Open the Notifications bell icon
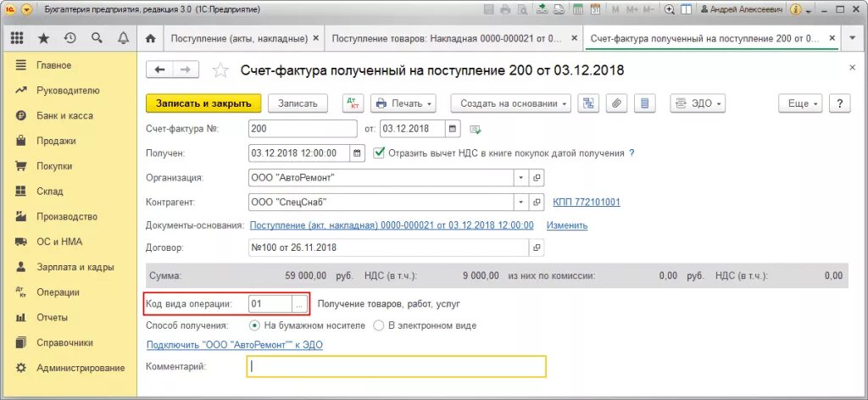This screenshot has height=400, width=868. (124, 38)
